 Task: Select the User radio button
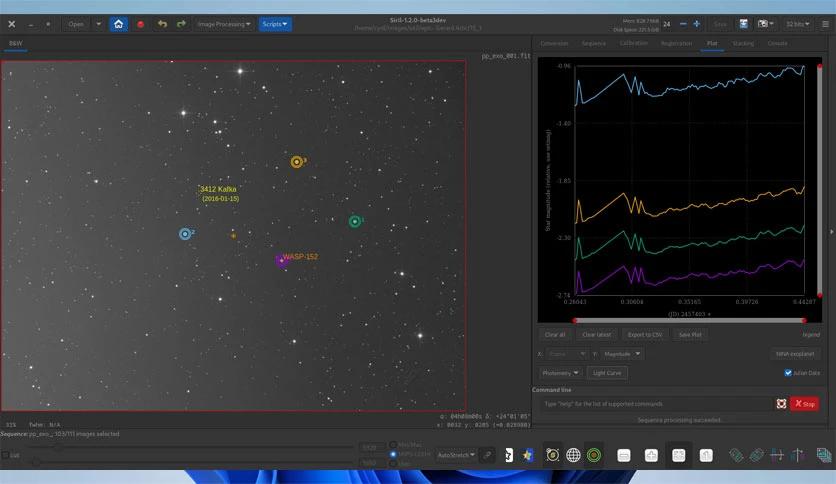pos(393,464)
